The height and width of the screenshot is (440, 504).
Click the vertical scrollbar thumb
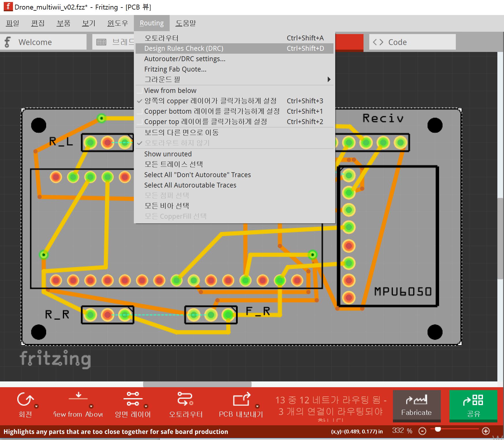pos(501,238)
